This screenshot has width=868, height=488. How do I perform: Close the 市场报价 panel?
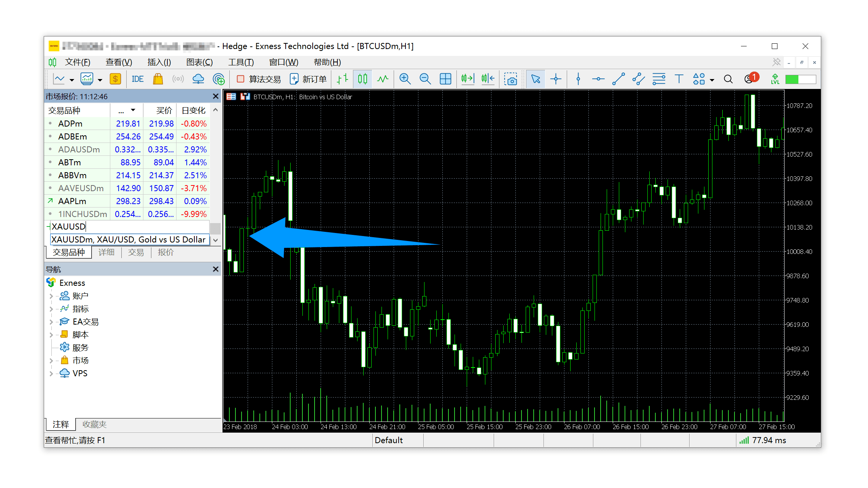tap(216, 97)
